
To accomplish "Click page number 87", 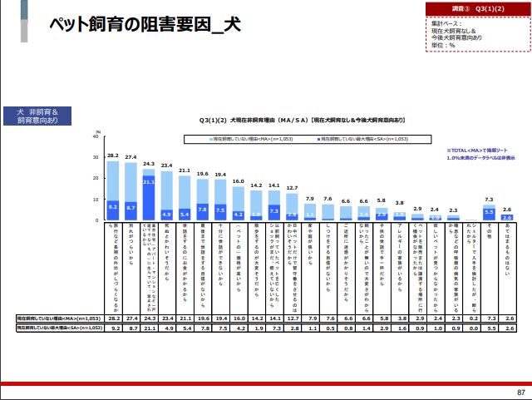I will pyautogui.click(x=521, y=393).
